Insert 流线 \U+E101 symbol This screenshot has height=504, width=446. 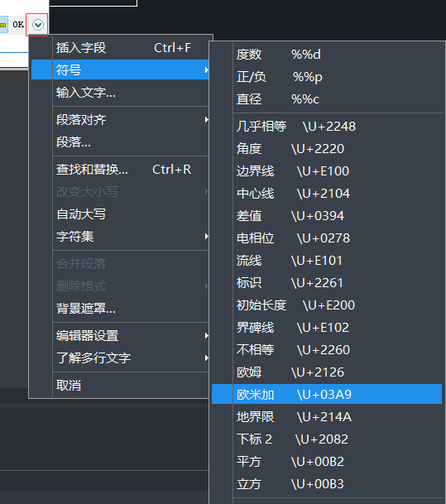[327, 261]
